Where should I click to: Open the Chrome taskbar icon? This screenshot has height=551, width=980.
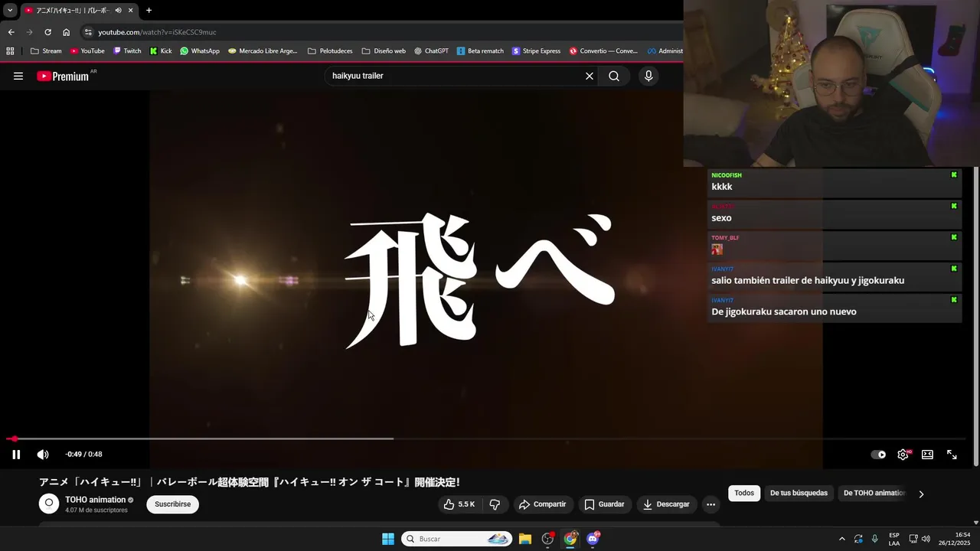point(570,539)
